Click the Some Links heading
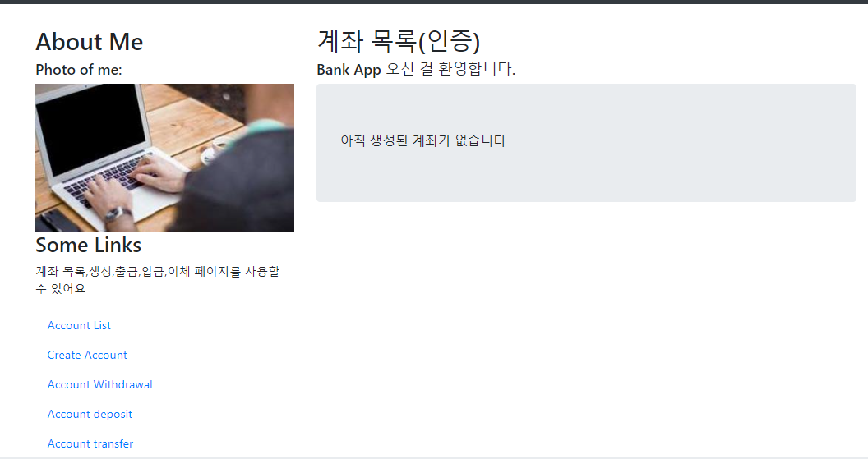Screen dimensions: 868x459 point(89,245)
